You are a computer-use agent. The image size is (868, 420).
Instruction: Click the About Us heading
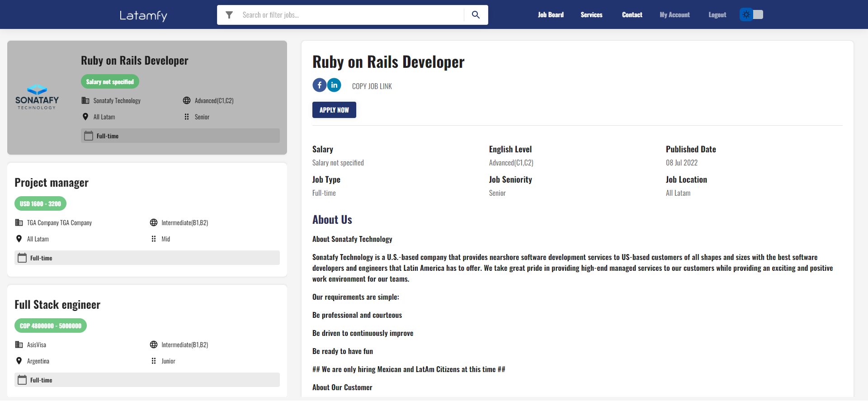(332, 220)
